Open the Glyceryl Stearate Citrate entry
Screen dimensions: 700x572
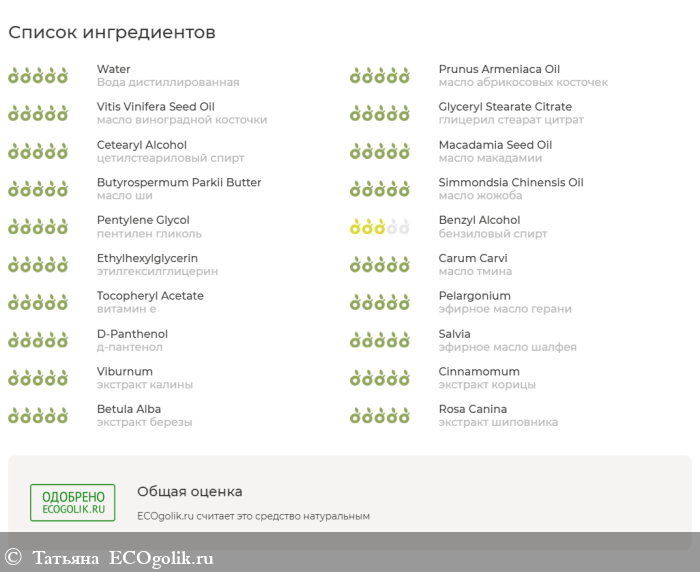coord(505,107)
